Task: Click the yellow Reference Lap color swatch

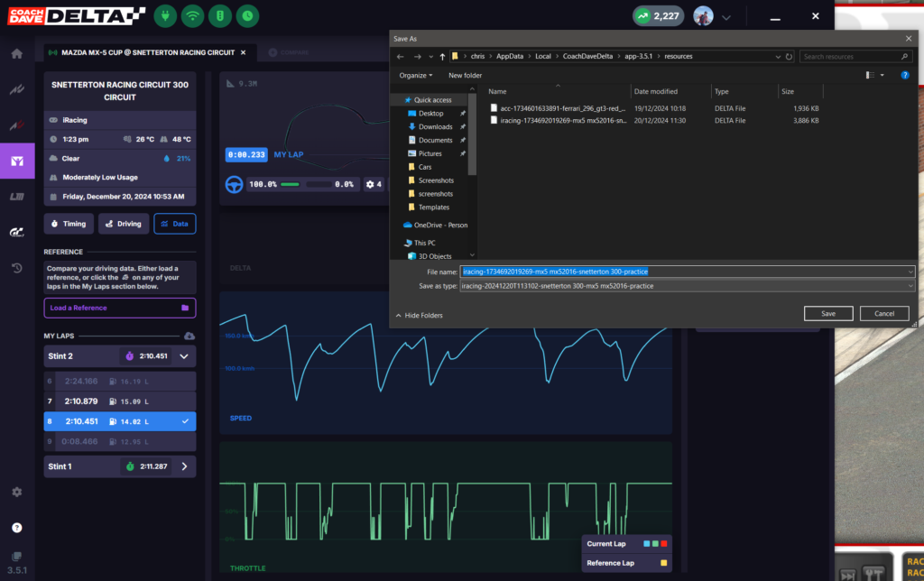Action: [x=664, y=563]
